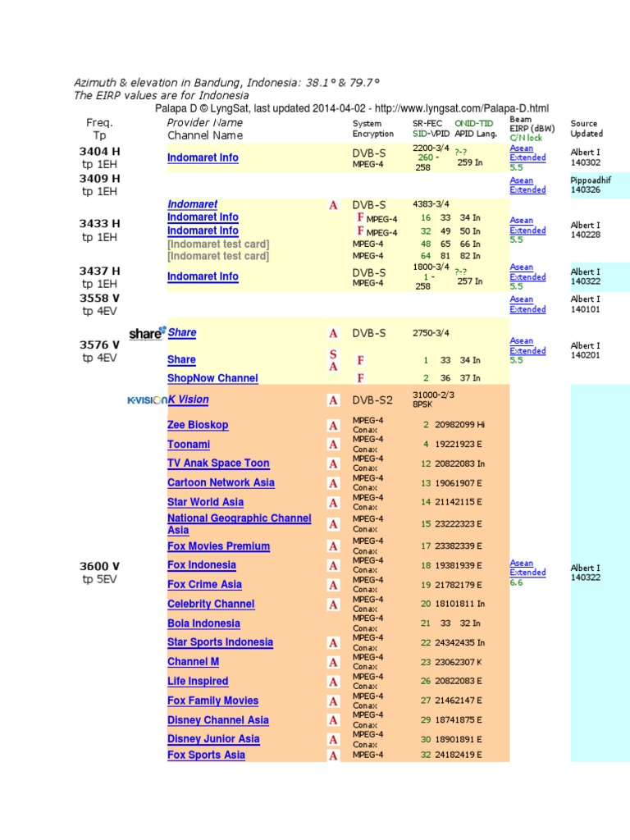Click the A icon for Life Inspired
Viewport: 630px width, 840px height.
333,682
